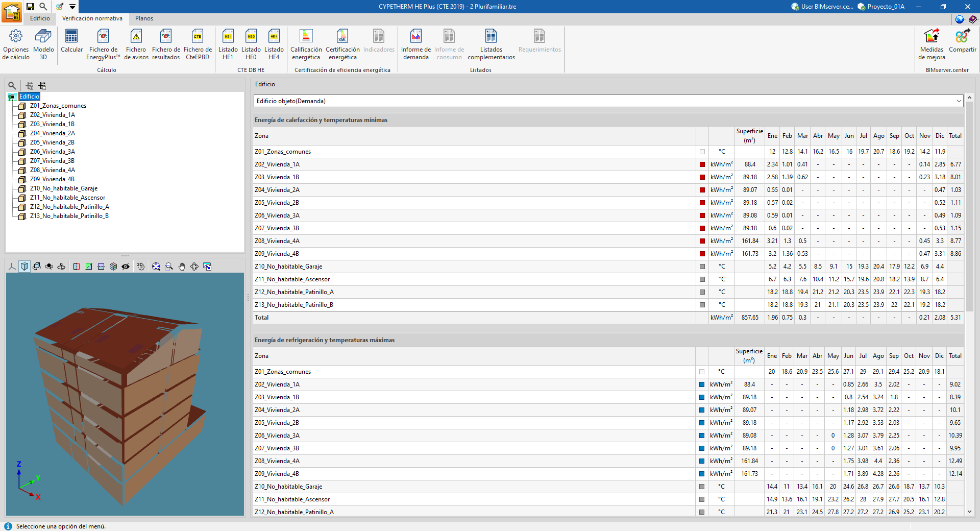Switch to the Edificio ribbon tab
The height and width of the screenshot is (531, 980).
(40, 18)
